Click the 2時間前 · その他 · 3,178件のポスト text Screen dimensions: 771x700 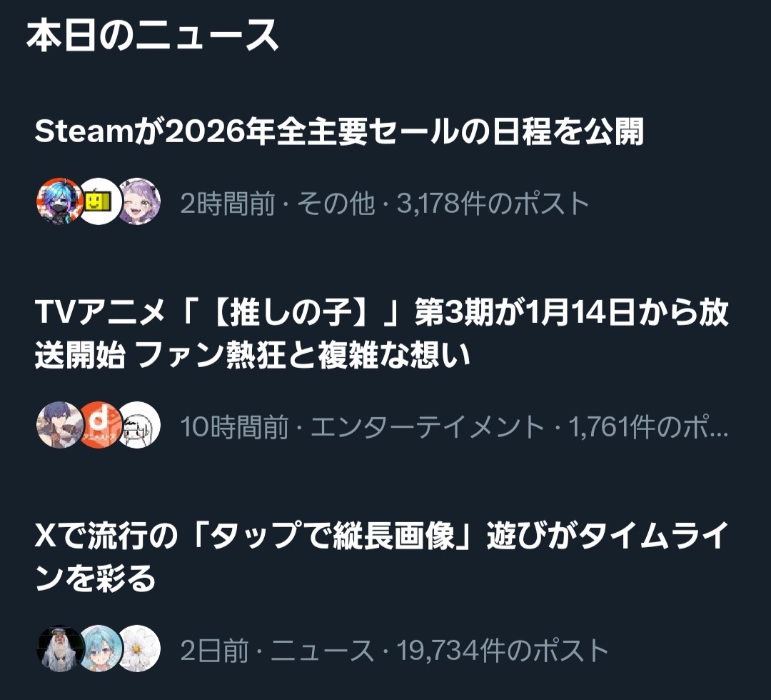pos(385,203)
